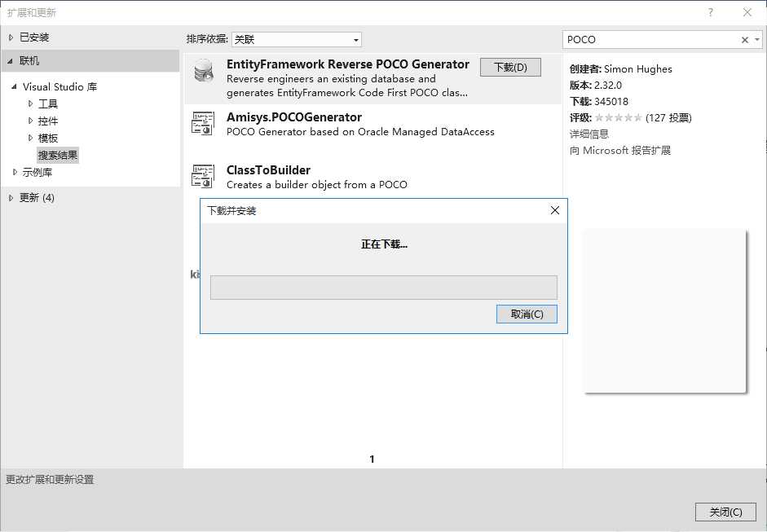The width and height of the screenshot is (767, 532).
Task: Select 搜索结果 in the tree
Action: 58,156
